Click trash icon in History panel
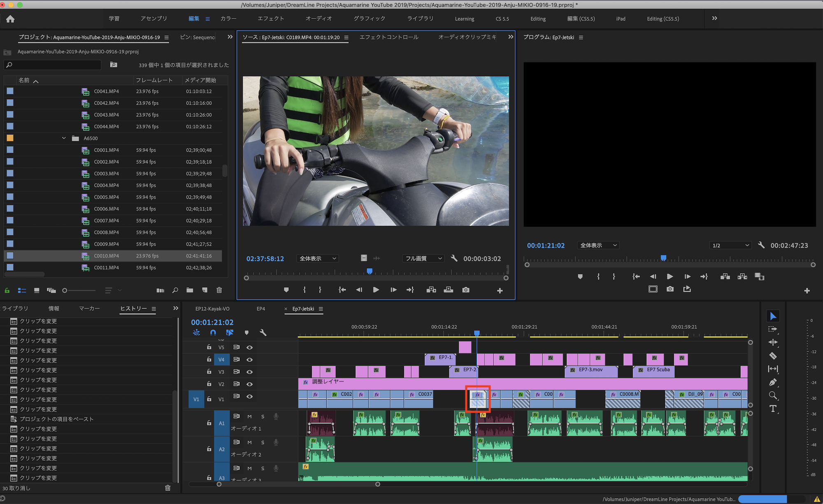Image resolution: width=823 pixels, height=504 pixels. [167, 488]
